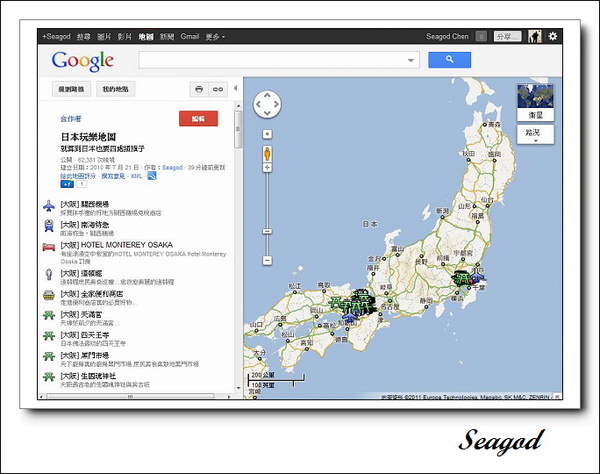The image size is (600, 474).
Task: Select the bed icon for Hotel Monterey
Action: pos(49,247)
